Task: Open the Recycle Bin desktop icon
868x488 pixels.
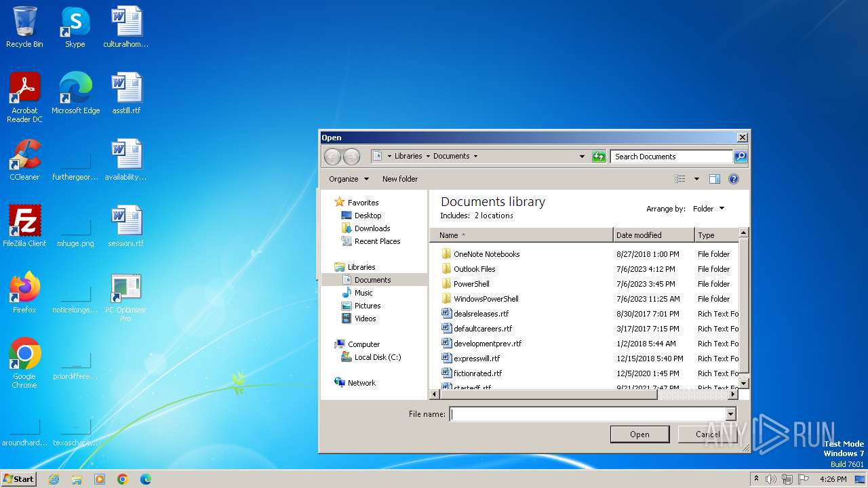Action: [24, 27]
